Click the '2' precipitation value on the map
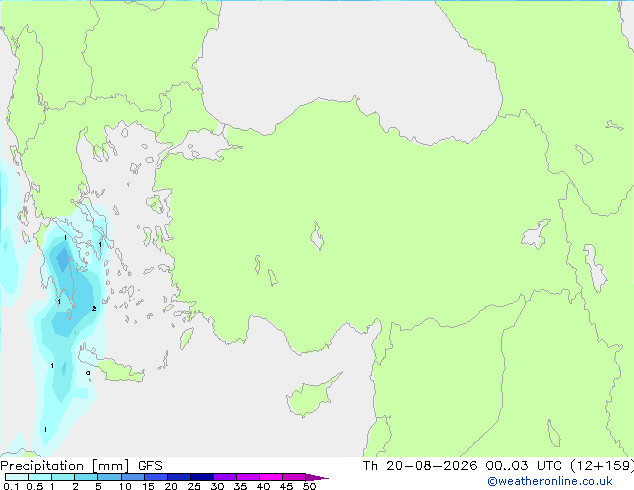This screenshot has width=634, height=490. (x=94, y=308)
